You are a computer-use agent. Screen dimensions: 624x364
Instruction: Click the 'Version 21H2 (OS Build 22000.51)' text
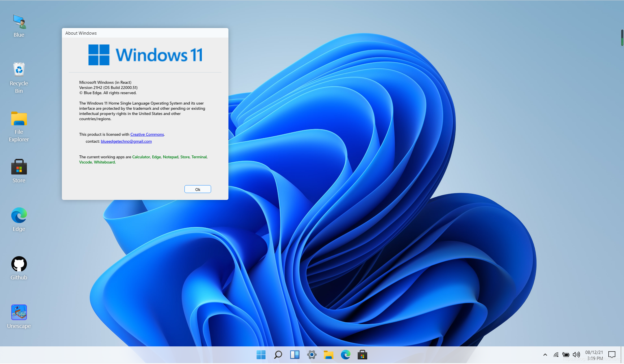pos(108,88)
